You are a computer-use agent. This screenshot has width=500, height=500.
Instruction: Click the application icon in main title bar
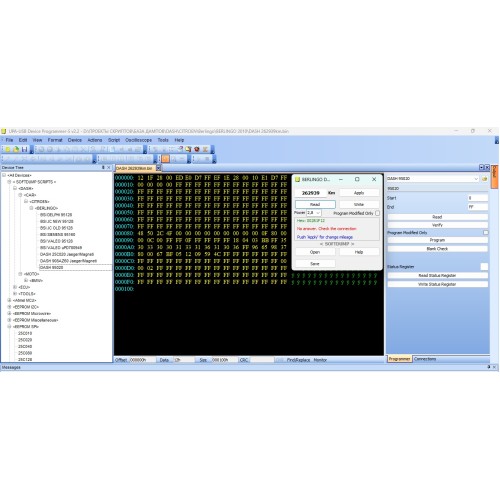(x=4, y=131)
